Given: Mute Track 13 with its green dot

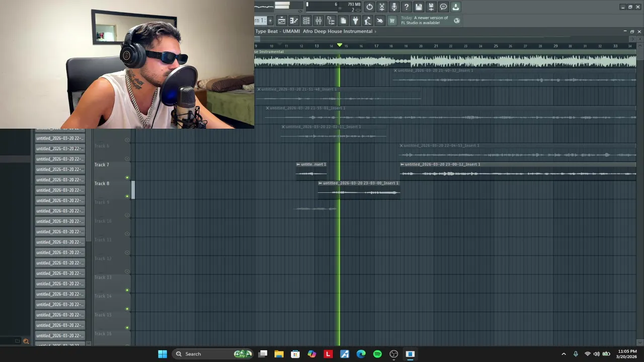Looking at the screenshot, I should point(127,290).
